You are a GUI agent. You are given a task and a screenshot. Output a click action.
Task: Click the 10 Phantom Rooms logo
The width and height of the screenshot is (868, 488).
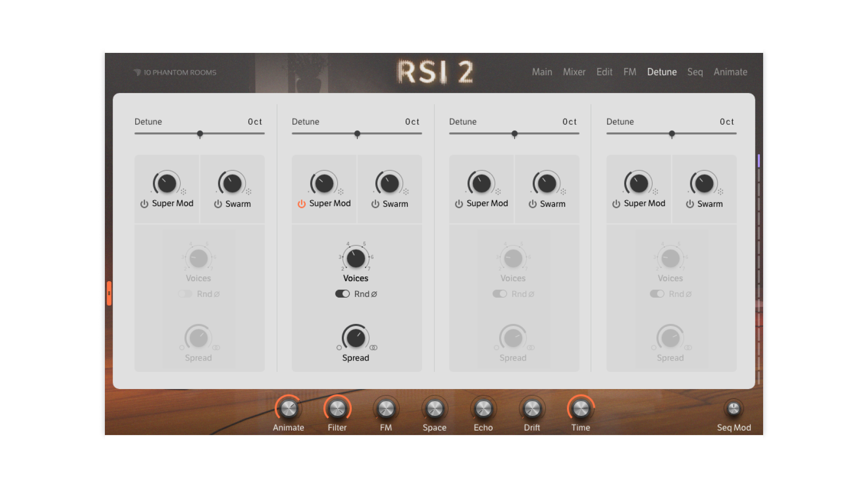(x=176, y=72)
